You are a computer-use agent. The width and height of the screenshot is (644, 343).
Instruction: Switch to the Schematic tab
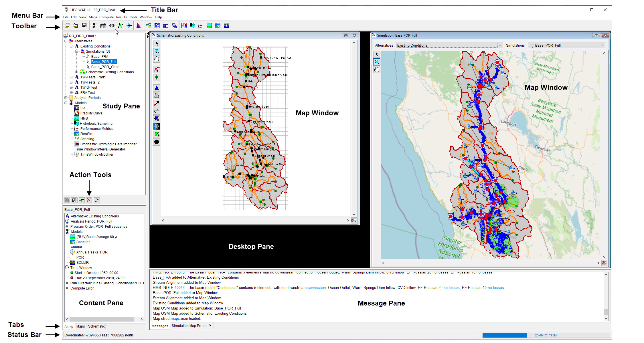pos(96,326)
